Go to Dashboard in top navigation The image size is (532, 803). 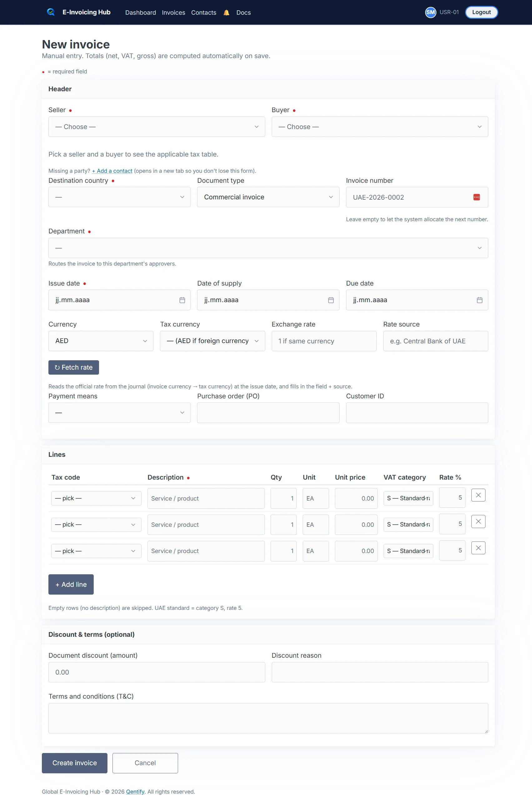[x=141, y=12]
